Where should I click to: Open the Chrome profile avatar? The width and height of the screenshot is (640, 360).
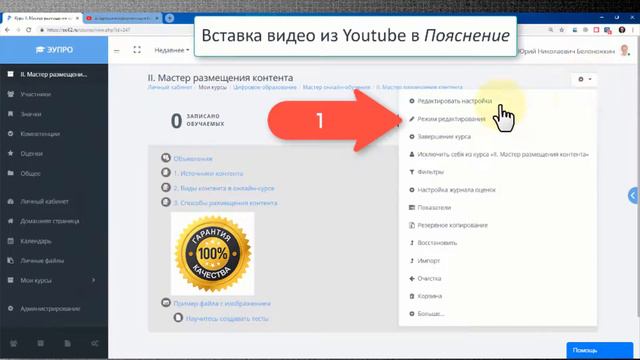622,30
